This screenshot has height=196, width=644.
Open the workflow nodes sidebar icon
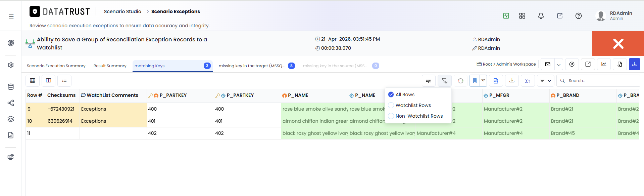coord(11,103)
